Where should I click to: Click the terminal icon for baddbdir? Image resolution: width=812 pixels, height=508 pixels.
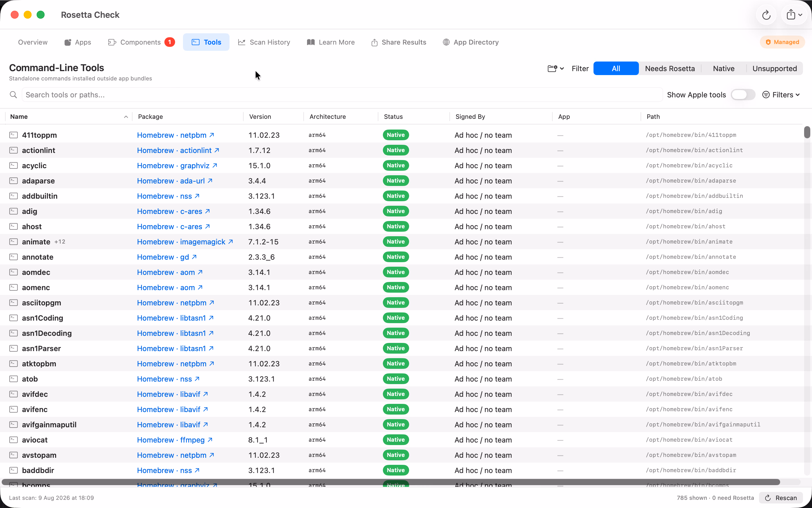[14, 470]
